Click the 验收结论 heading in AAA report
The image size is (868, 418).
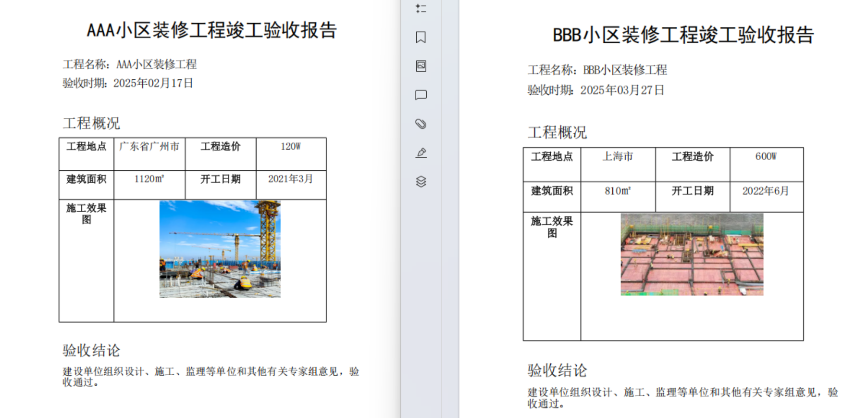tap(91, 350)
